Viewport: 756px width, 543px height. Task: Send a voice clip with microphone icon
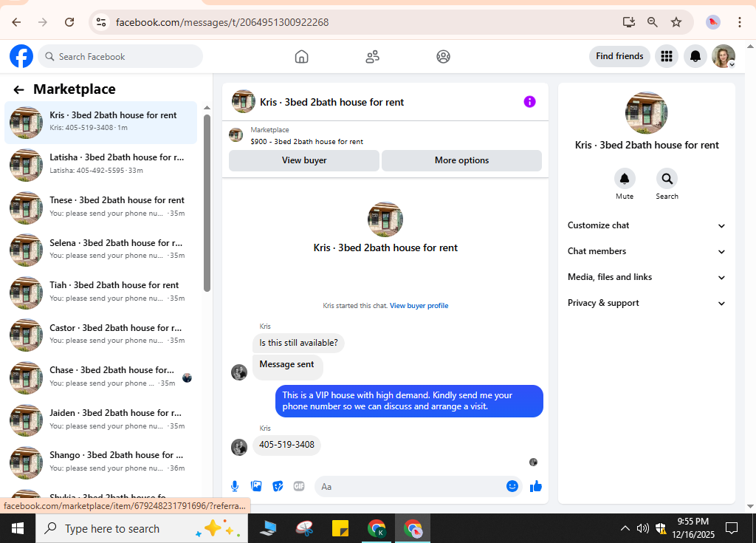tap(235, 486)
